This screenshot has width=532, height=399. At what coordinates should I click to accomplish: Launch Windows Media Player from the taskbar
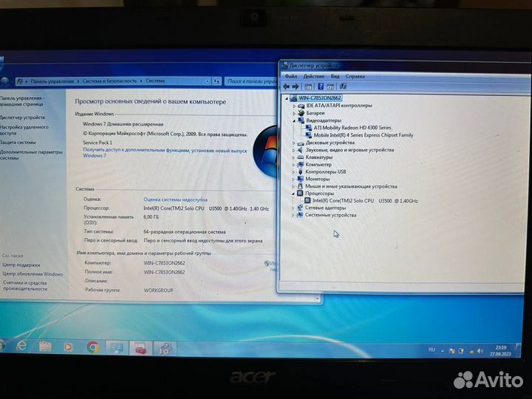point(68,347)
